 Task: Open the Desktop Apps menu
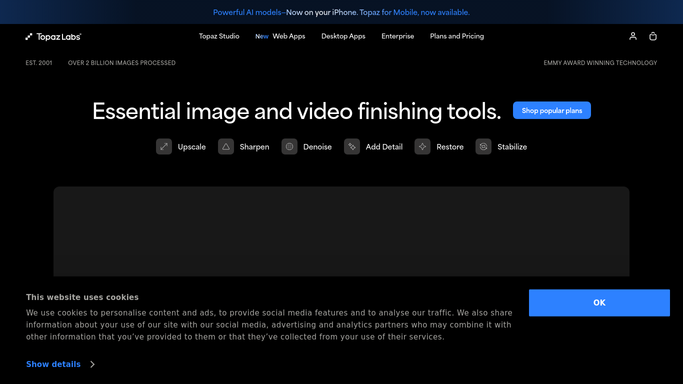[343, 36]
